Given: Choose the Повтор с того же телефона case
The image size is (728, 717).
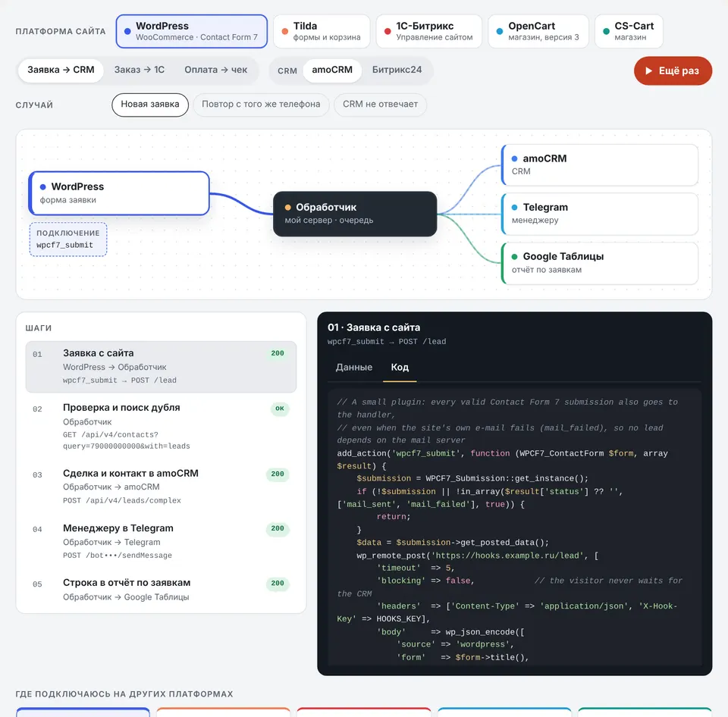Looking at the screenshot, I should pos(261,105).
